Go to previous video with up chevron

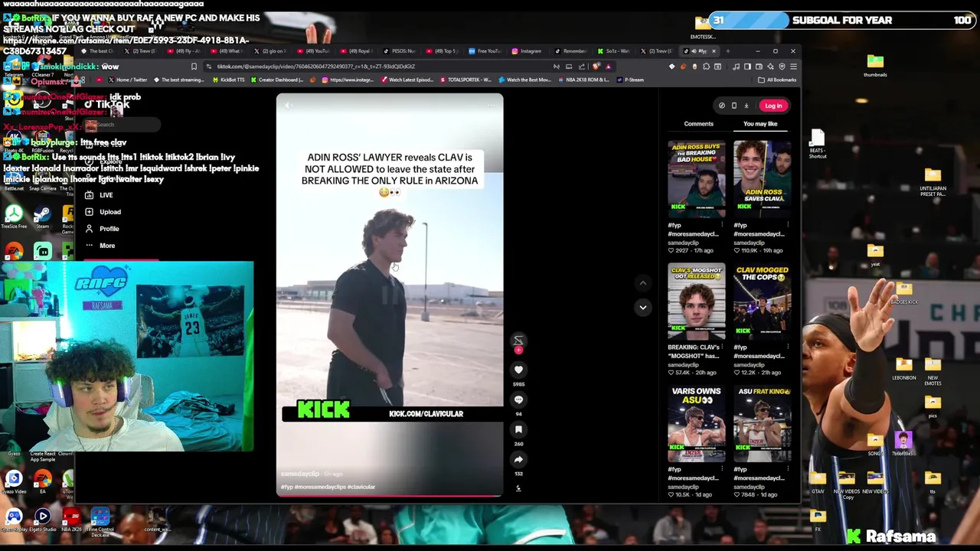(x=643, y=283)
